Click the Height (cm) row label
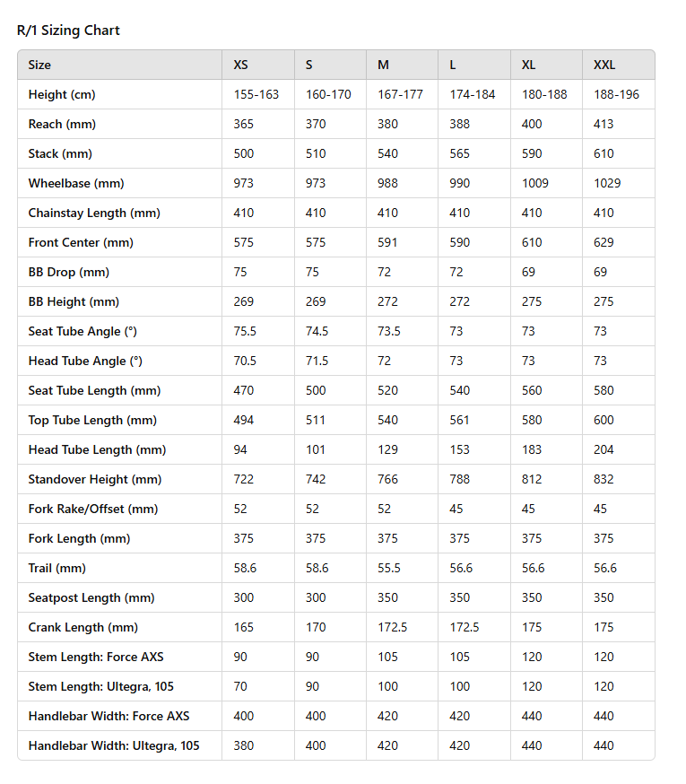 tap(62, 94)
